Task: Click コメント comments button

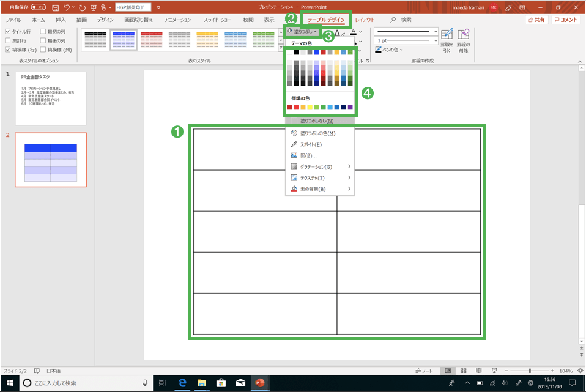Action: [x=566, y=20]
